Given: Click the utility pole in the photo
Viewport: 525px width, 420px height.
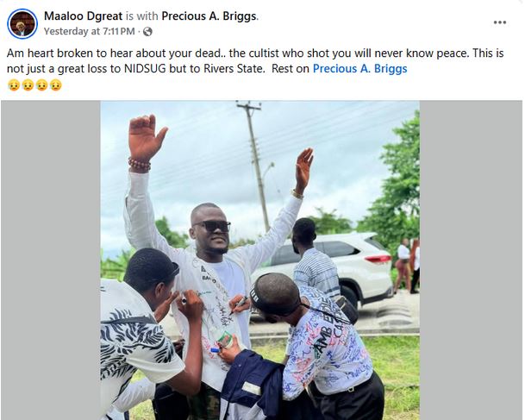Looking at the screenshot, I should (256, 164).
